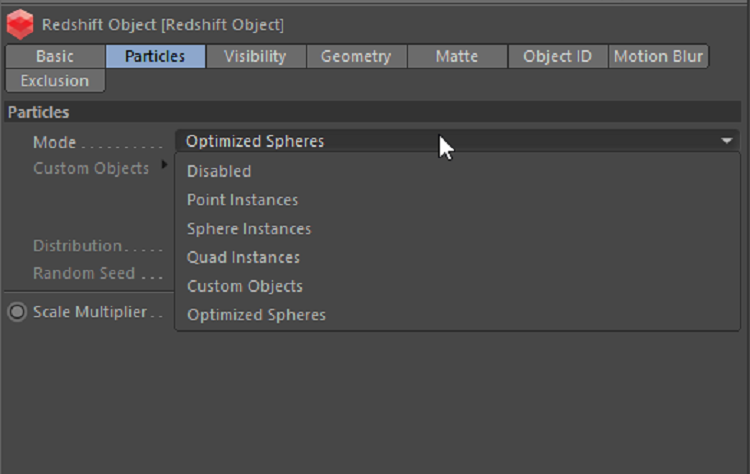750x474 pixels.
Task: Go to the Geometry tab
Action: coord(356,56)
